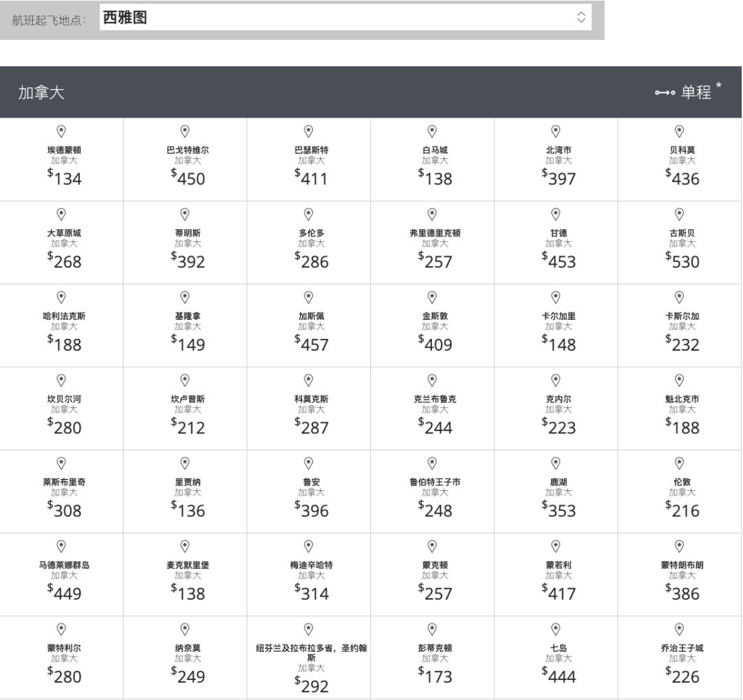The width and height of the screenshot is (743, 700).
Task: Click the $286 fare under 多伦多
Action: (x=312, y=261)
